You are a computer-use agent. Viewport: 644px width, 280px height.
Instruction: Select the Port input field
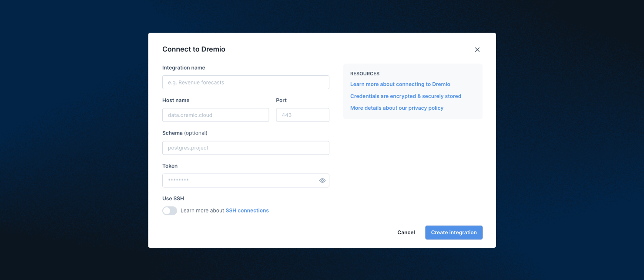[302, 115]
